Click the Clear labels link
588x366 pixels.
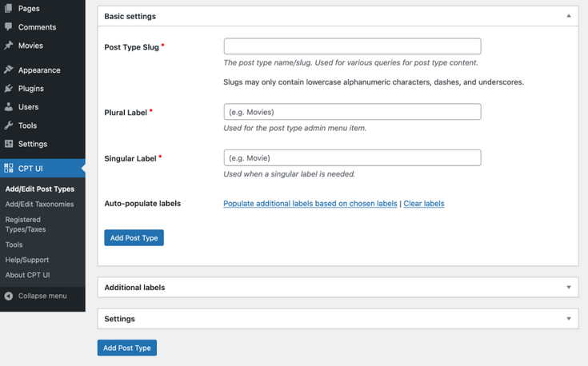tap(424, 204)
